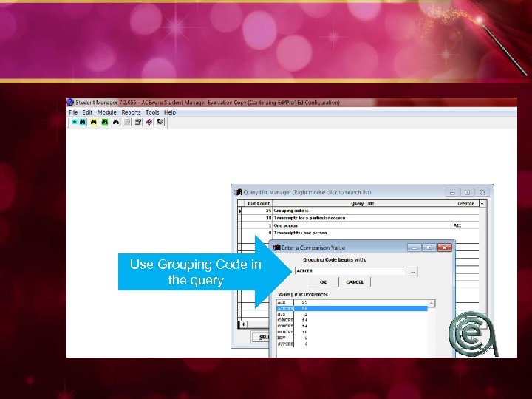
Task: Open the Module menu
Action: [x=106, y=112]
